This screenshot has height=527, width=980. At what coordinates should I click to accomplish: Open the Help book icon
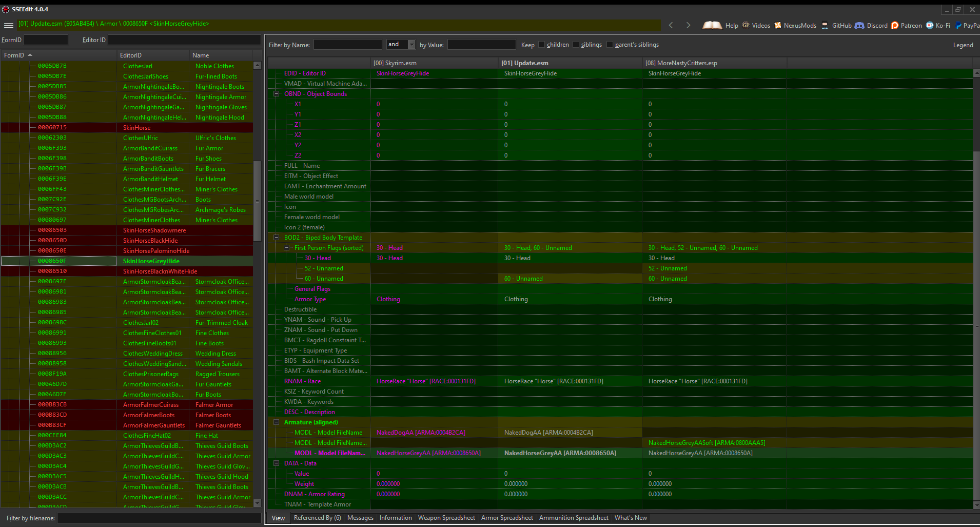tap(712, 25)
